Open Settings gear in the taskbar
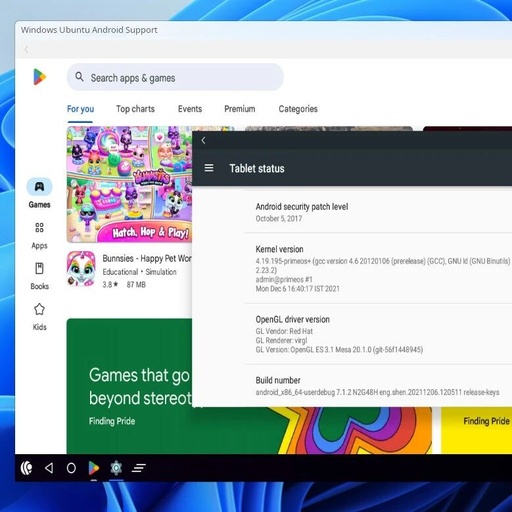The width and height of the screenshot is (512, 512). click(116, 468)
